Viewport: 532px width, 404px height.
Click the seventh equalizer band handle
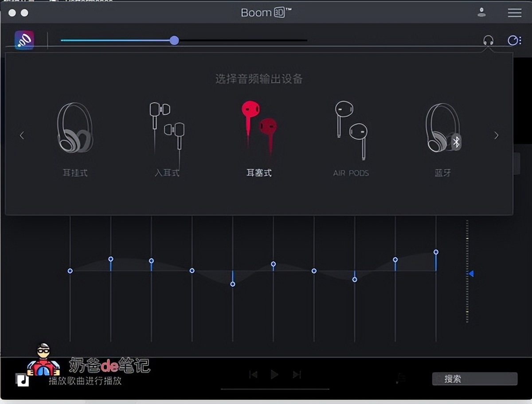314,271
